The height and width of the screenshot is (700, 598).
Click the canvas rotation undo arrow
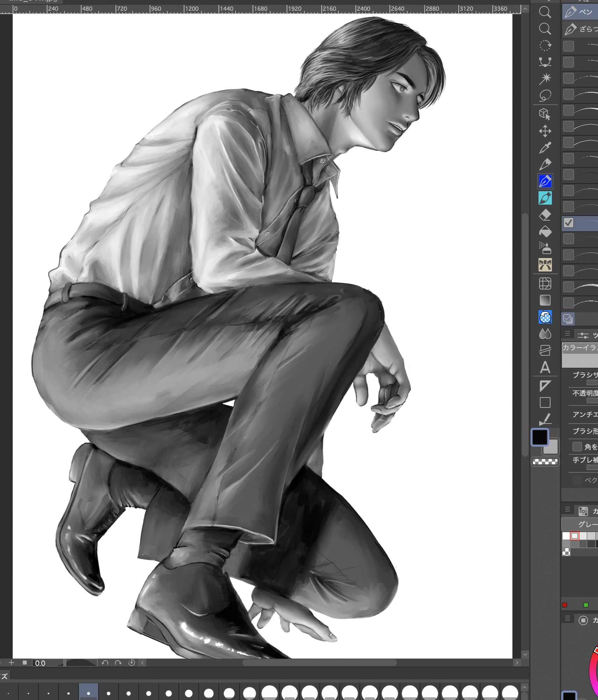tap(105, 663)
